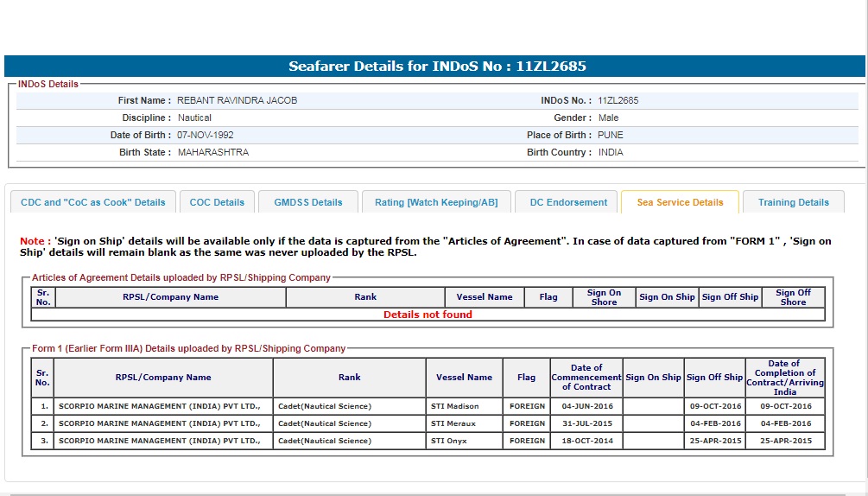Click the Sea Service Details tab
This screenshot has height=496, width=868.
(680, 202)
